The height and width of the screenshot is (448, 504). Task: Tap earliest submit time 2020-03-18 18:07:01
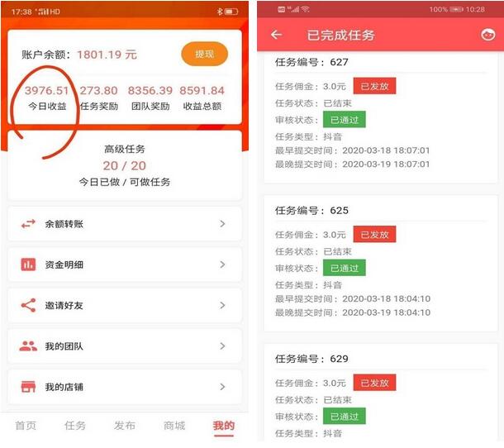tap(386, 150)
